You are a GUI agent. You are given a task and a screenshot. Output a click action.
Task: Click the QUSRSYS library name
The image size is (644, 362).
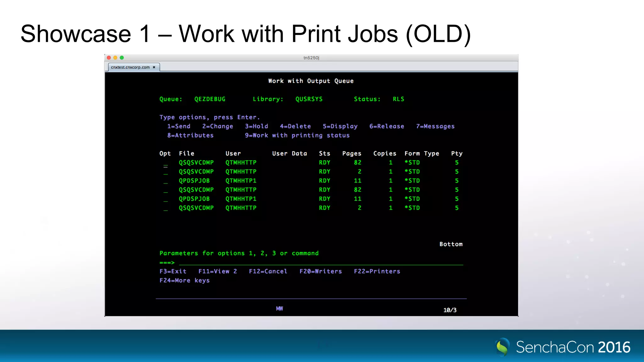[309, 99]
